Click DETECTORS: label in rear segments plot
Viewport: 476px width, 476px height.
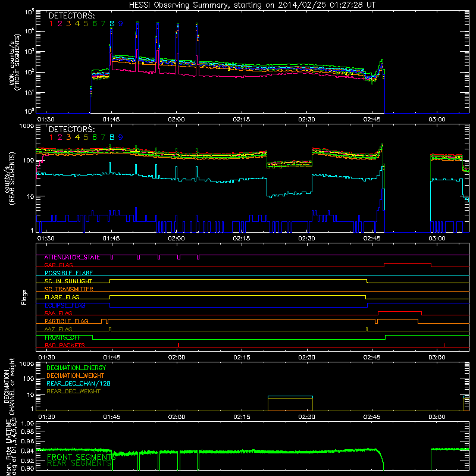click(71, 129)
